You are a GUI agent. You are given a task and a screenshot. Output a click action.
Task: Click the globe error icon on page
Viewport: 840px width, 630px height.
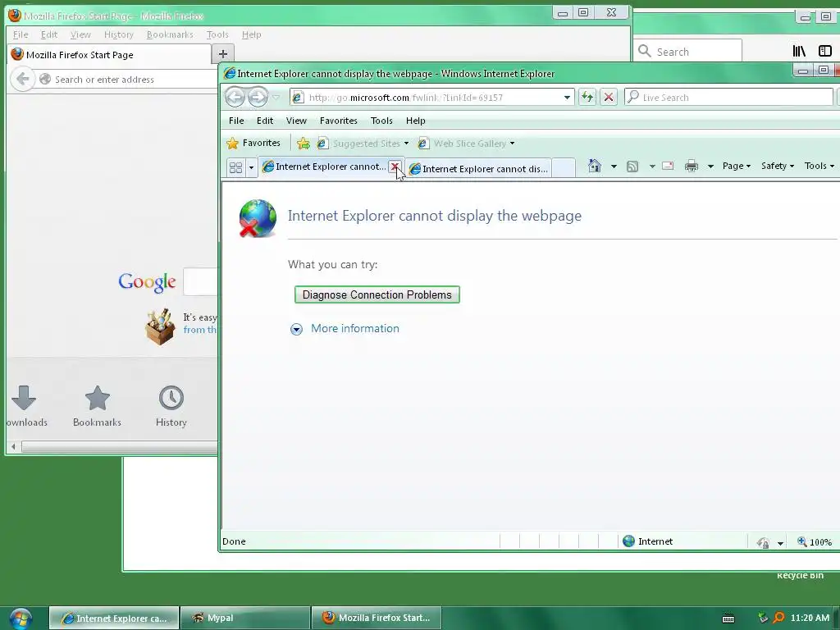[x=258, y=218]
